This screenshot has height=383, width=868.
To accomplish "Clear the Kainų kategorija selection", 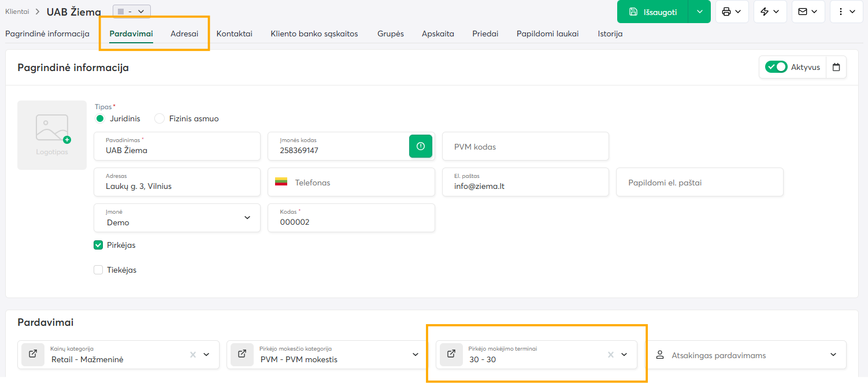I will pyautogui.click(x=193, y=355).
